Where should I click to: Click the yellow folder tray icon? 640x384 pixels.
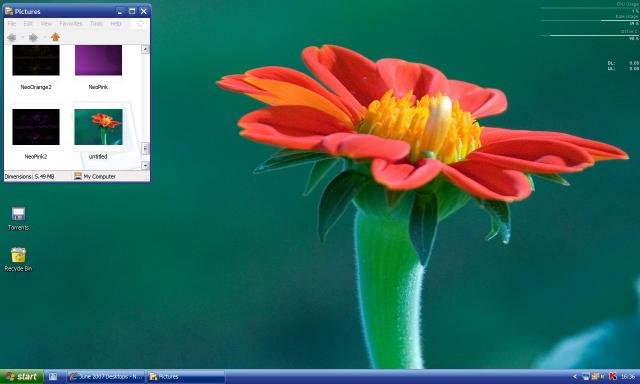[x=597, y=376]
